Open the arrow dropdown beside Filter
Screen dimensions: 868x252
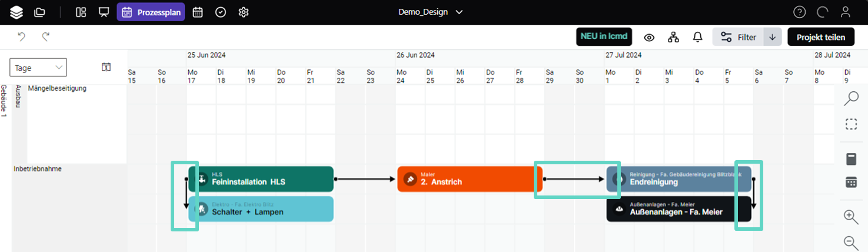(x=772, y=37)
